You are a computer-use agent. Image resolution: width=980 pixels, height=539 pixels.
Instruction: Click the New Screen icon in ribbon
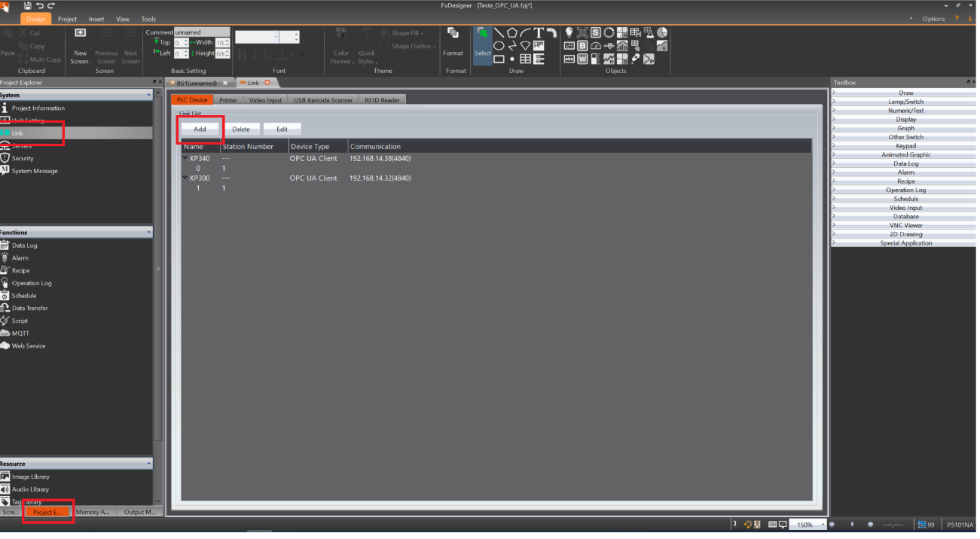click(x=80, y=34)
